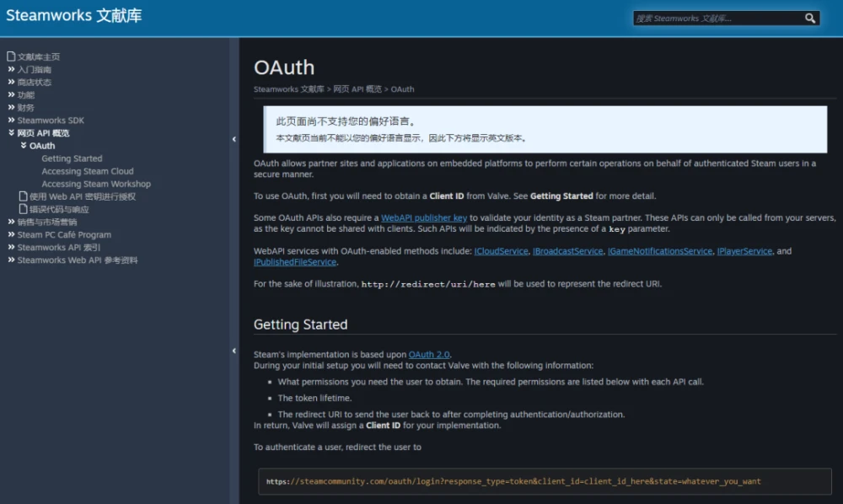Open the OAuth 2.0 link
The height and width of the screenshot is (504, 843).
coord(428,355)
